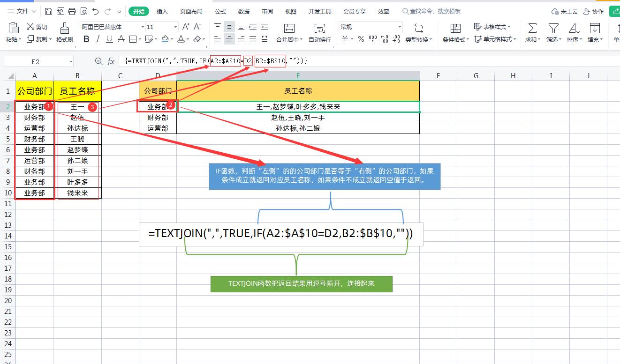Image resolution: width=620 pixels, height=364 pixels.
Task: Open the borders dropdown arrow
Action: click(x=140, y=40)
